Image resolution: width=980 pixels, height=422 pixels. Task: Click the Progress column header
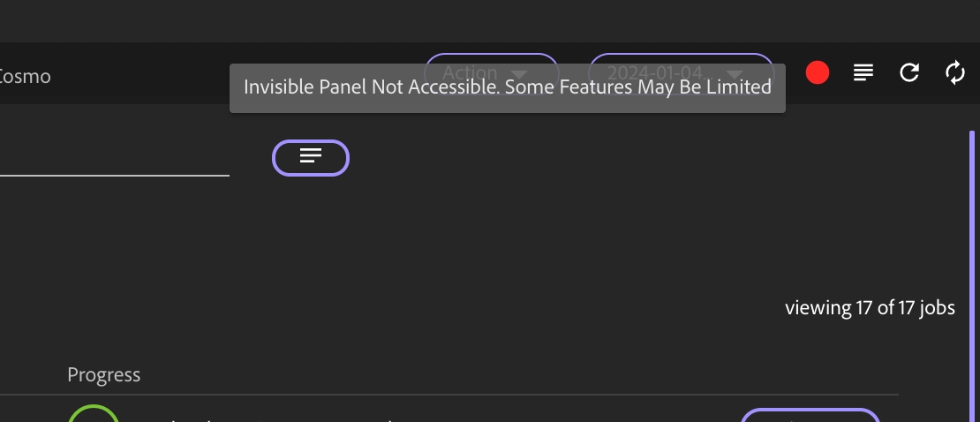[104, 375]
